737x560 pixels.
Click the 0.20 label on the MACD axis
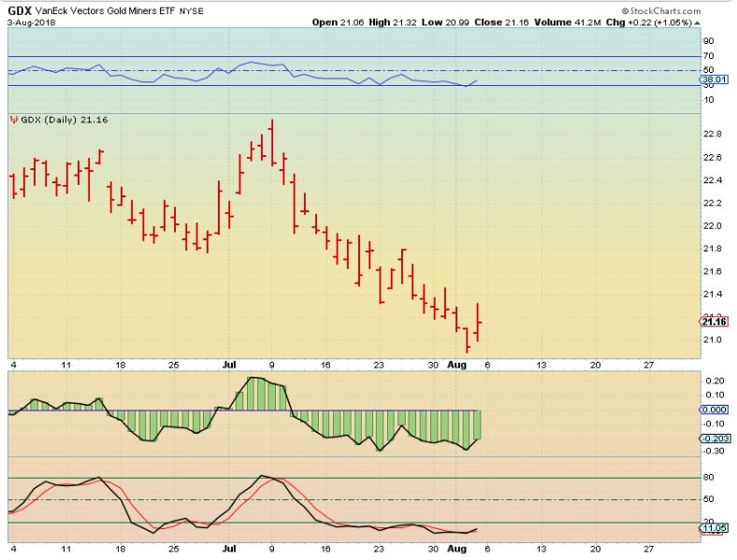(715, 381)
